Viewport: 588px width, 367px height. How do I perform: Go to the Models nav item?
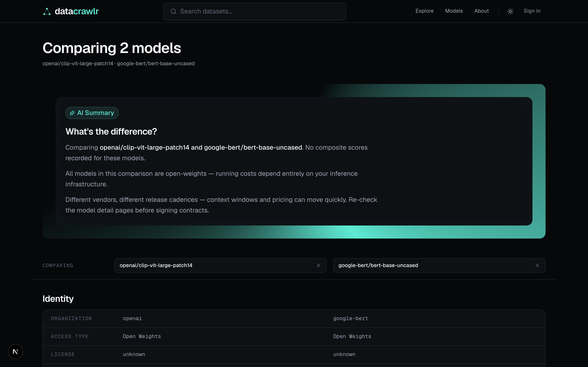click(x=454, y=11)
